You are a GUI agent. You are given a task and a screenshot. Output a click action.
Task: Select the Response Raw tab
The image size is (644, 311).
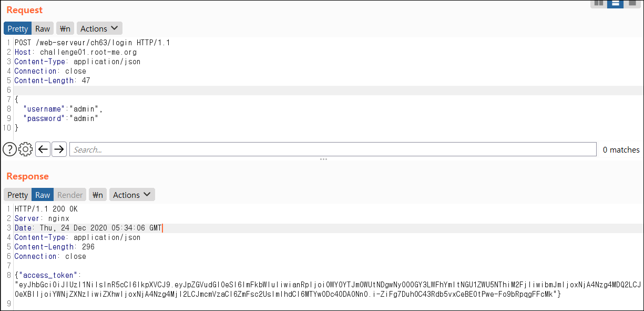(x=43, y=195)
